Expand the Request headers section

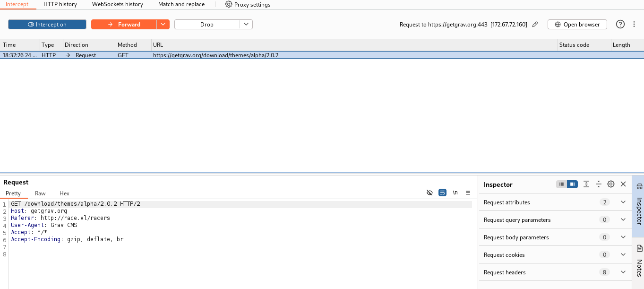point(555,272)
